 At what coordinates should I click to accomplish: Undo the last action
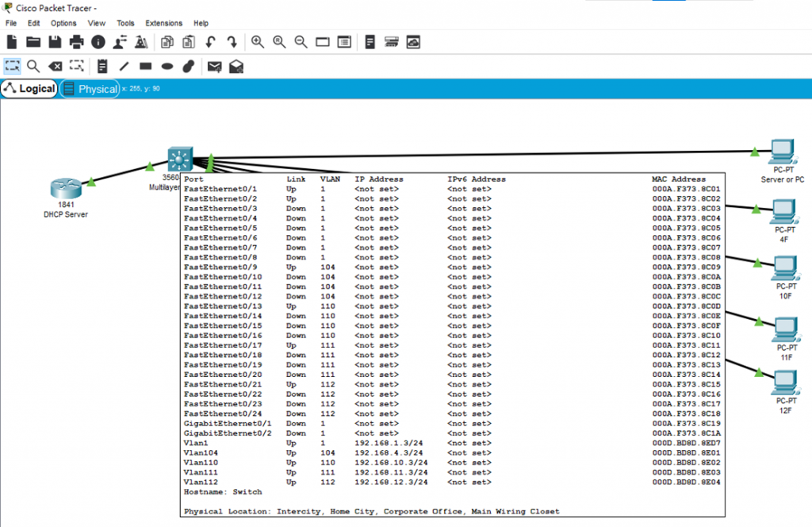[210, 42]
